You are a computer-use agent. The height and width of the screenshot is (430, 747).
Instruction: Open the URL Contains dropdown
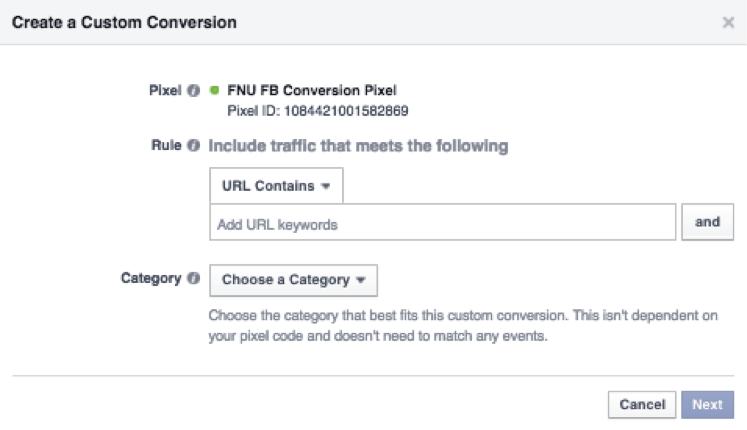tap(276, 186)
